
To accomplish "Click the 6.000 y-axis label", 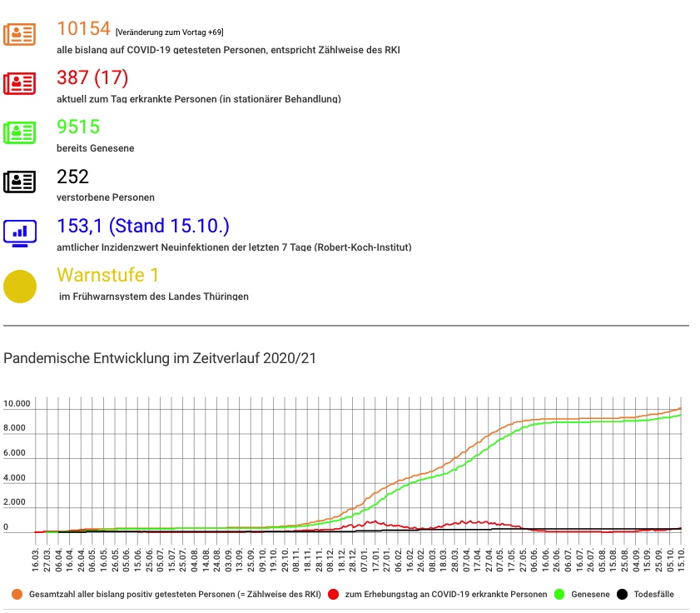I will point(14,452).
